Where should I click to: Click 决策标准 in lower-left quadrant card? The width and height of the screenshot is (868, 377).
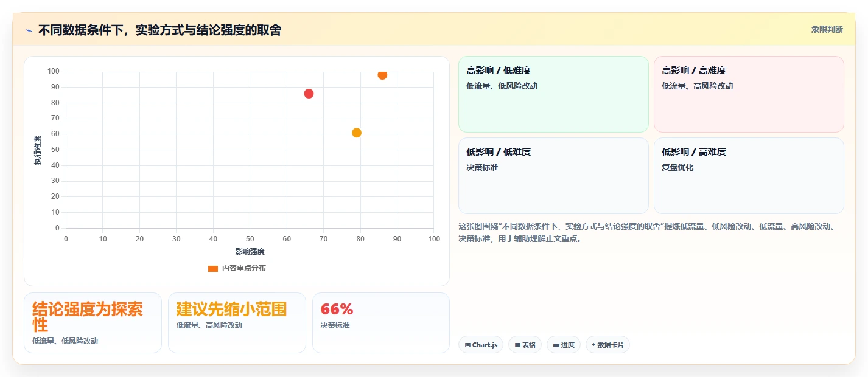coord(482,167)
